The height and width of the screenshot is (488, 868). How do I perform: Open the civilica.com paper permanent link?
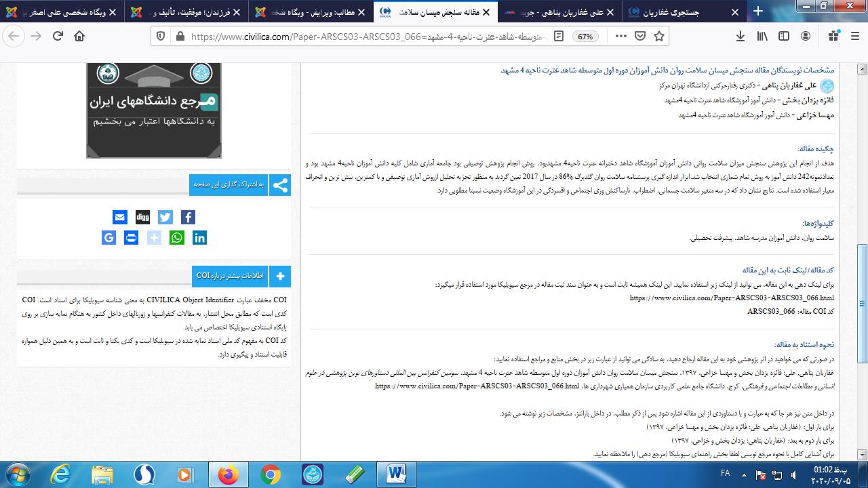(x=732, y=298)
